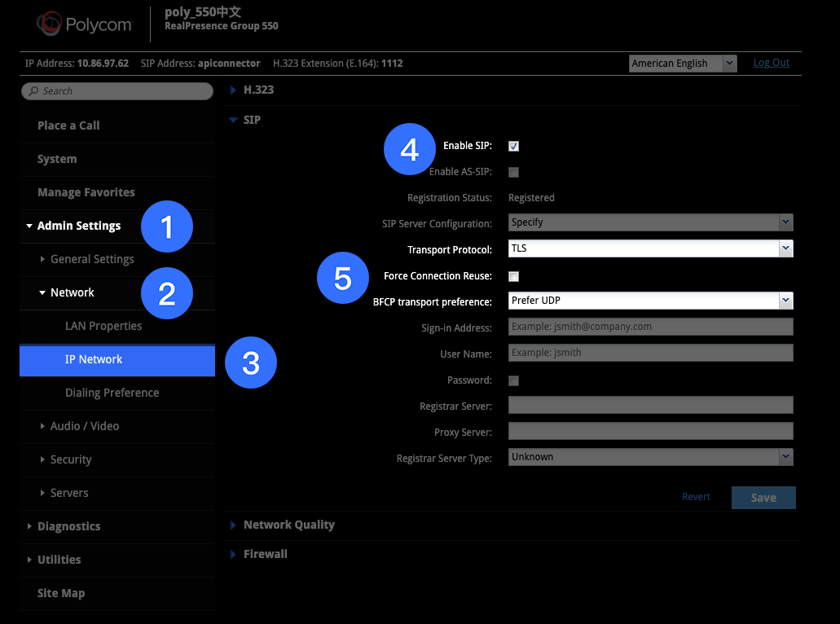
Task: Click the Polycom logo
Action: (x=84, y=24)
